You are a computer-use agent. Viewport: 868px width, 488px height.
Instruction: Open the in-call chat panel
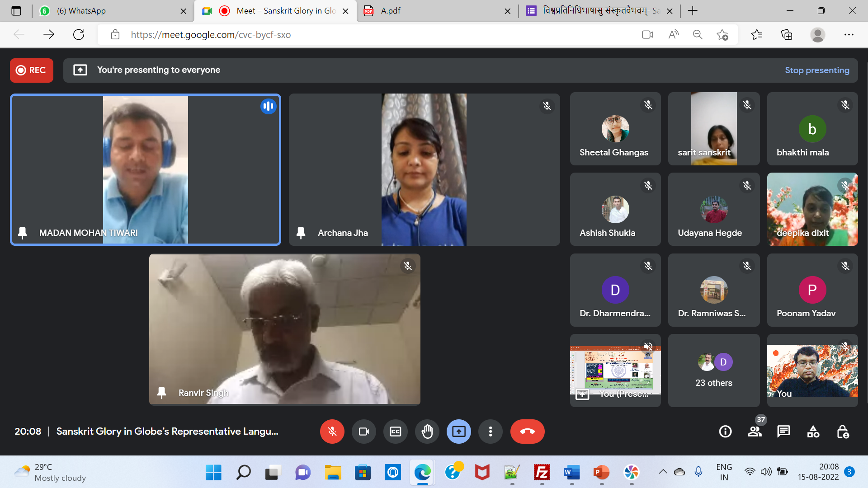[783, 432]
